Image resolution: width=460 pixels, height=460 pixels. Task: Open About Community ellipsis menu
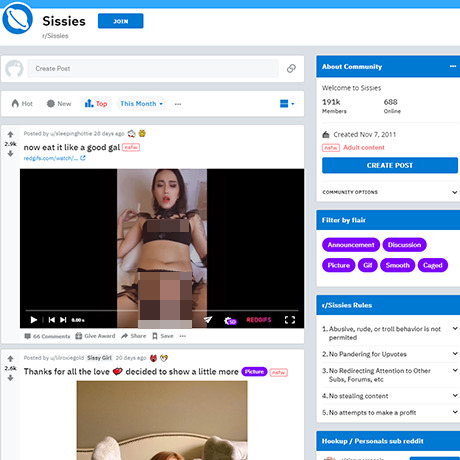(453, 66)
